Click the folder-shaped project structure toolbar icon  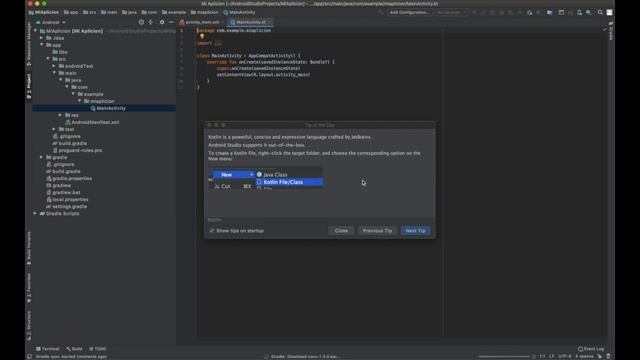point(550,12)
